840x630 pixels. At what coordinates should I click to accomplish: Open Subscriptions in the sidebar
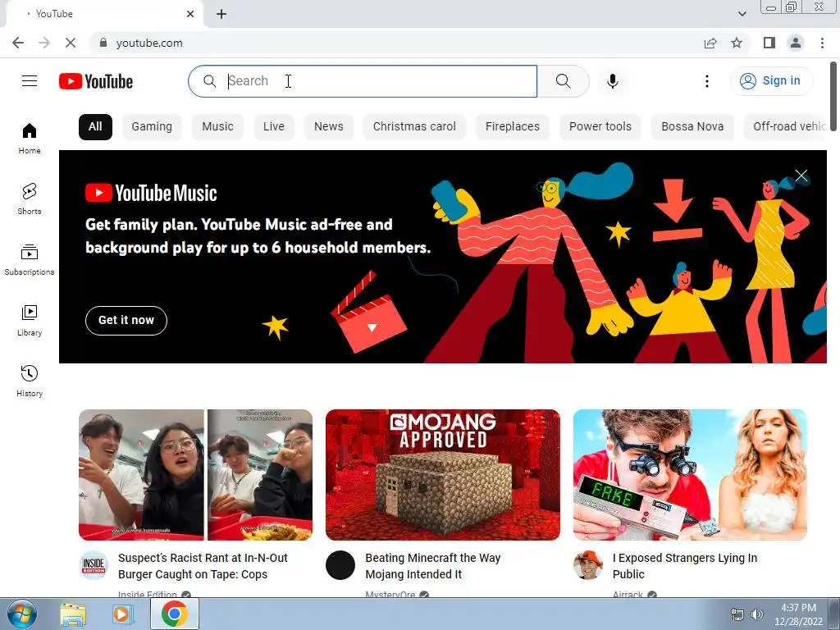click(30, 260)
